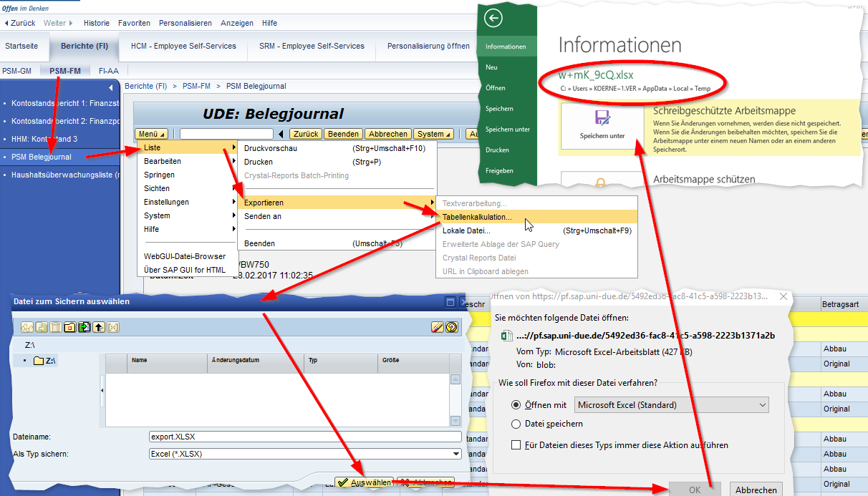Image resolution: width=868 pixels, height=496 pixels.
Task: Open the Microsoft Excel (Standard) application dropdown
Action: (x=672, y=405)
